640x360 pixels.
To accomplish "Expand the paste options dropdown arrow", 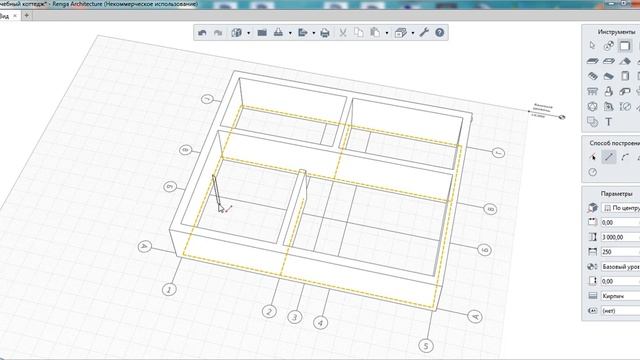I will tap(387, 33).
